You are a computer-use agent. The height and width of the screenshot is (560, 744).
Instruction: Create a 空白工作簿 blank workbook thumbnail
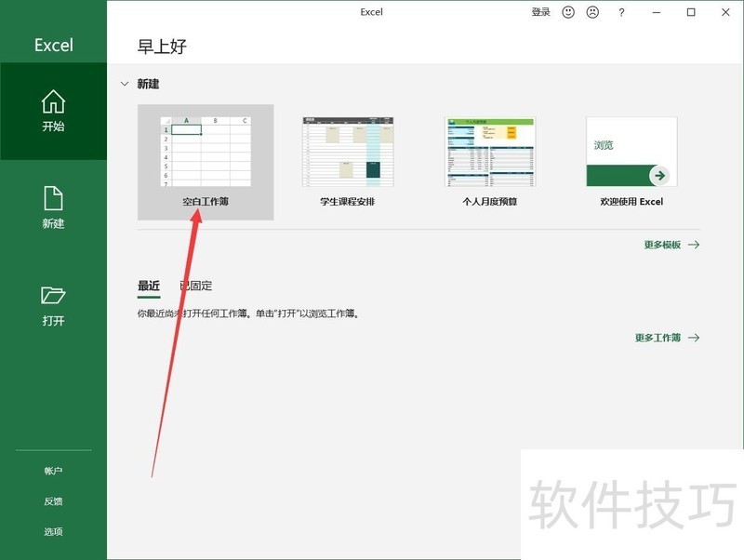(x=206, y=152)
